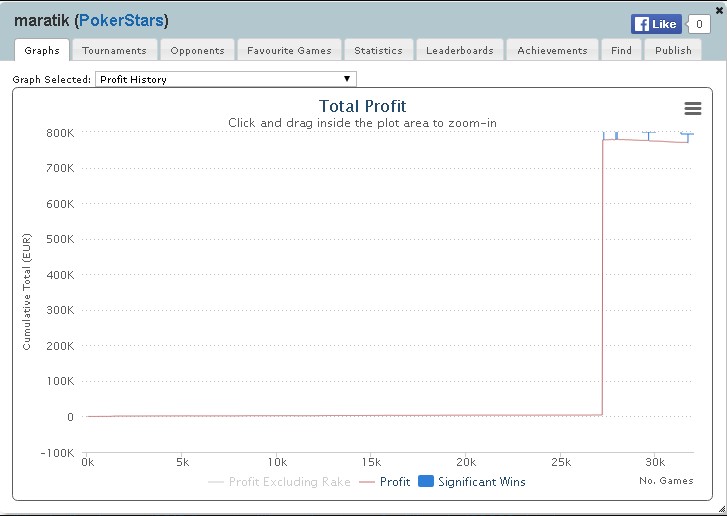
Task: Open the chart hamburger context menu
Action: 692,109
